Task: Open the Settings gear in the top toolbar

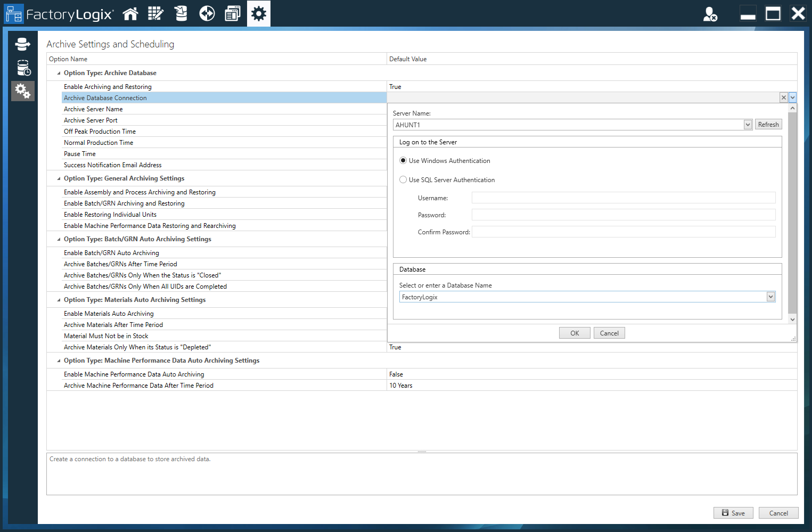Action: click(258, 13)
